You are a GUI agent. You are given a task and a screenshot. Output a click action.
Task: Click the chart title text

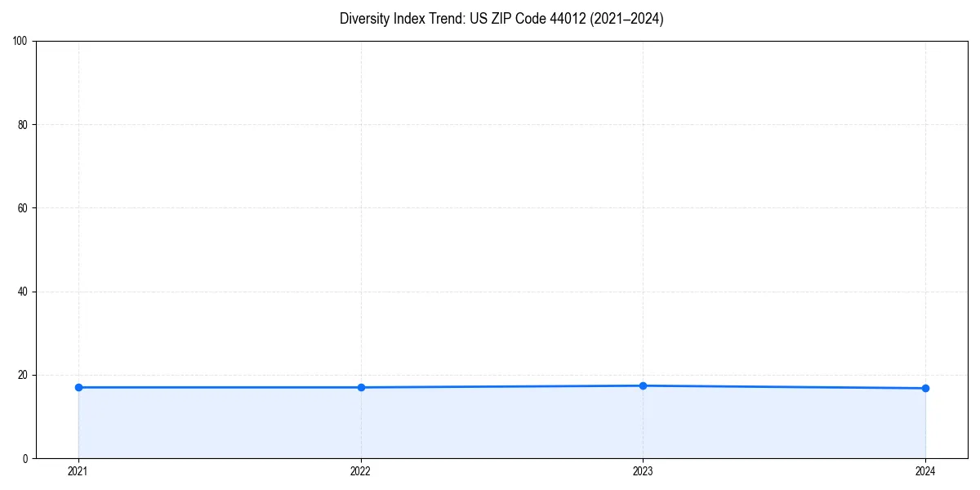[x=501, y=19]
